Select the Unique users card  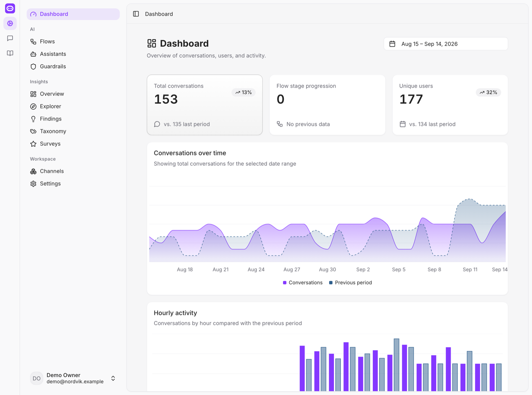click(450, 105)
